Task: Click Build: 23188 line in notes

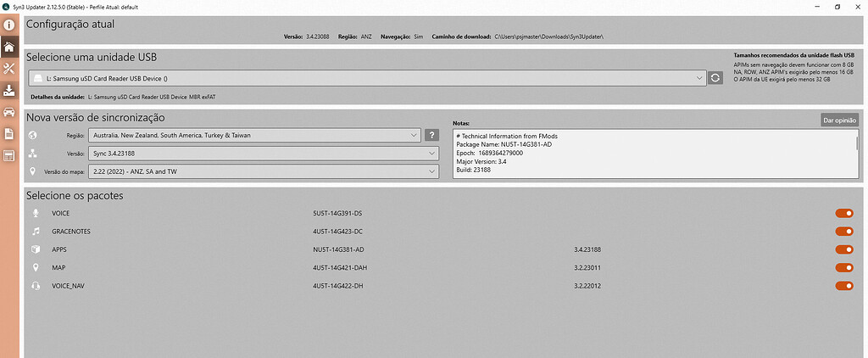Action: [473, 171]
